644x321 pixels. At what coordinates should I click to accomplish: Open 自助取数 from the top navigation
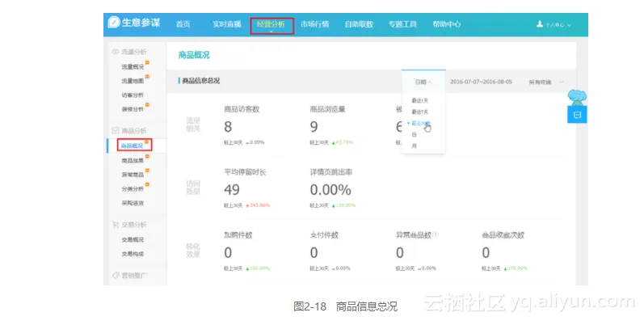point(359,24)
